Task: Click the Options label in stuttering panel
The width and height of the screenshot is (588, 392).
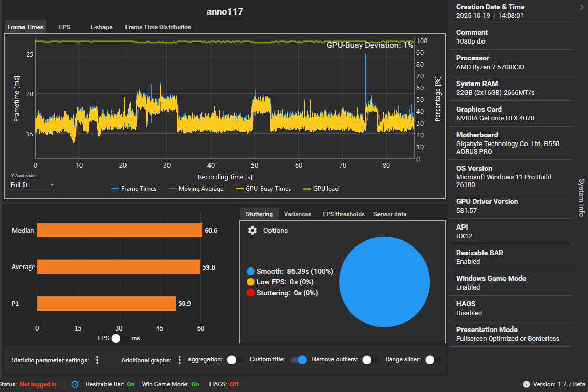Action: click(275, 230)
